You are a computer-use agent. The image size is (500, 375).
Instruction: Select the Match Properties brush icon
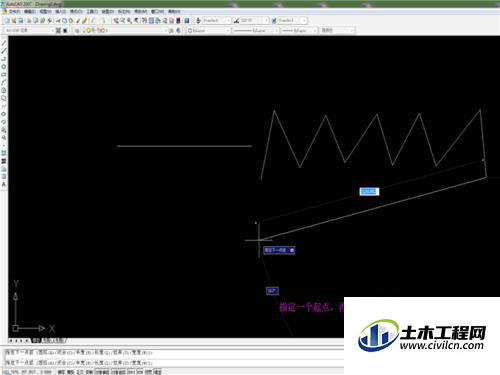coord(78,21)
